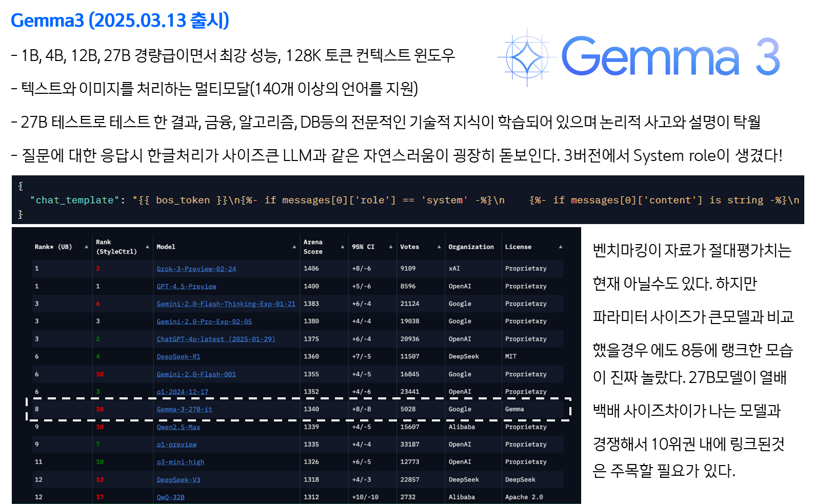The width and height of the screenshot is (813, 504).
Task: Click the +8/-8 confidence interval cell
Action: pyautogui.click(x=362, y=410)
